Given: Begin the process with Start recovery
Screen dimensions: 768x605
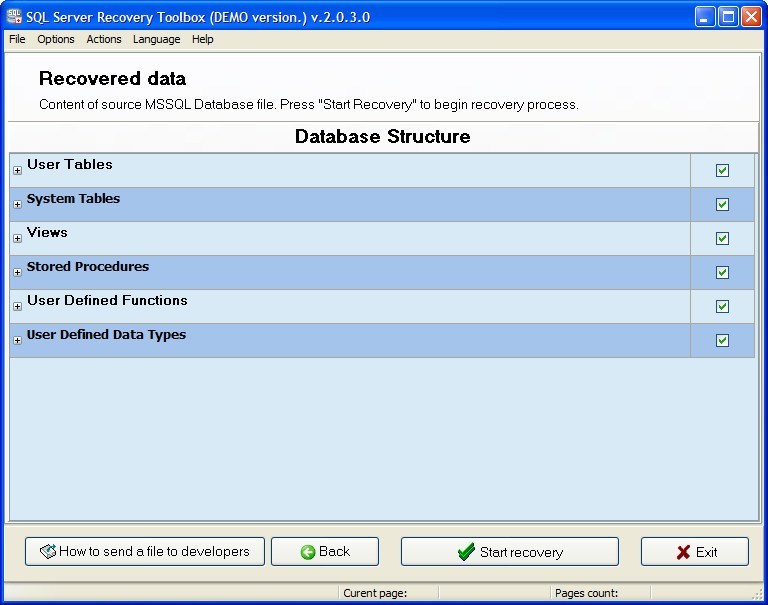Looking at the screenshot, I should tap(509, 552).
